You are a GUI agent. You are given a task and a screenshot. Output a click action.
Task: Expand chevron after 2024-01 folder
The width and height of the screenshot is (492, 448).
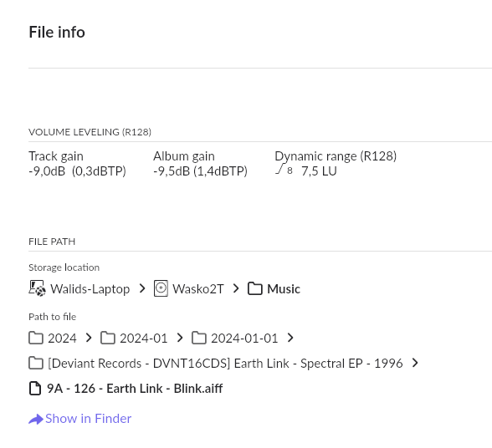tap(180, 338)
